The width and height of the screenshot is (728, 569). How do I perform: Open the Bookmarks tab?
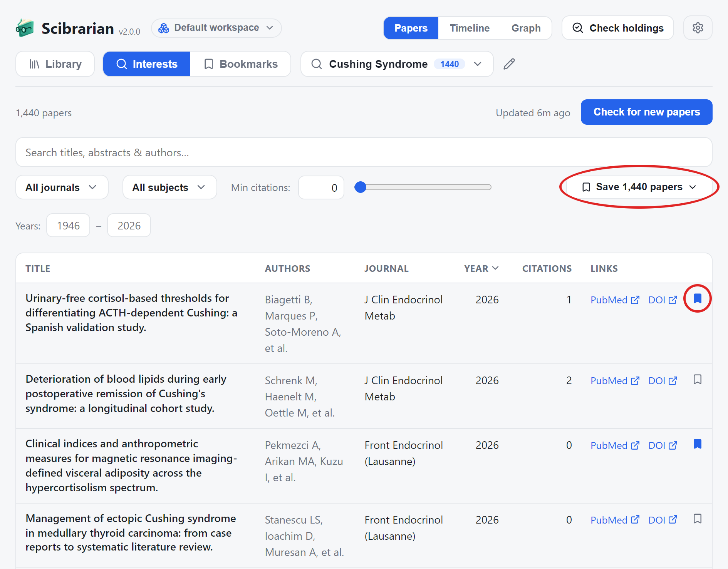click(241, 64)
